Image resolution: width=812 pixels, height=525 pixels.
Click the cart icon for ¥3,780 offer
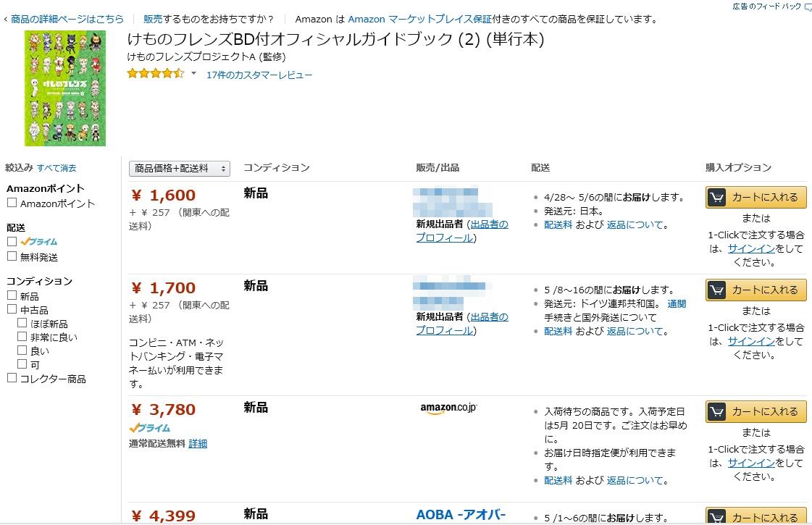[x=716, y=411]
